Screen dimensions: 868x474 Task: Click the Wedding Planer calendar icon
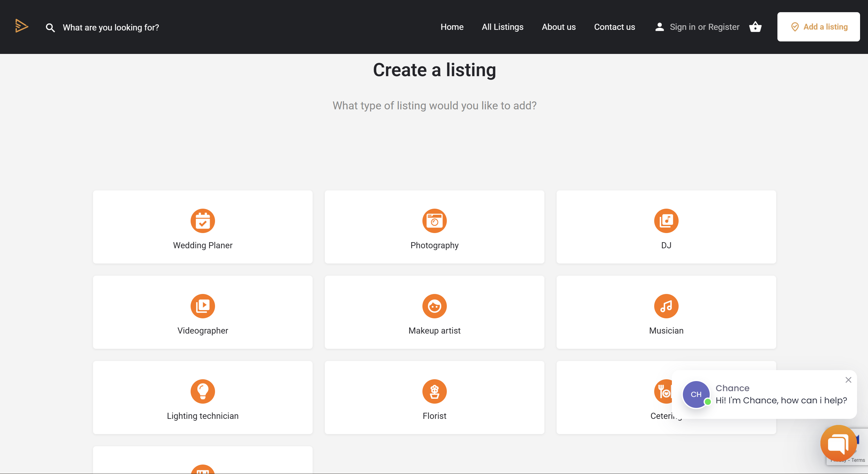203,221
